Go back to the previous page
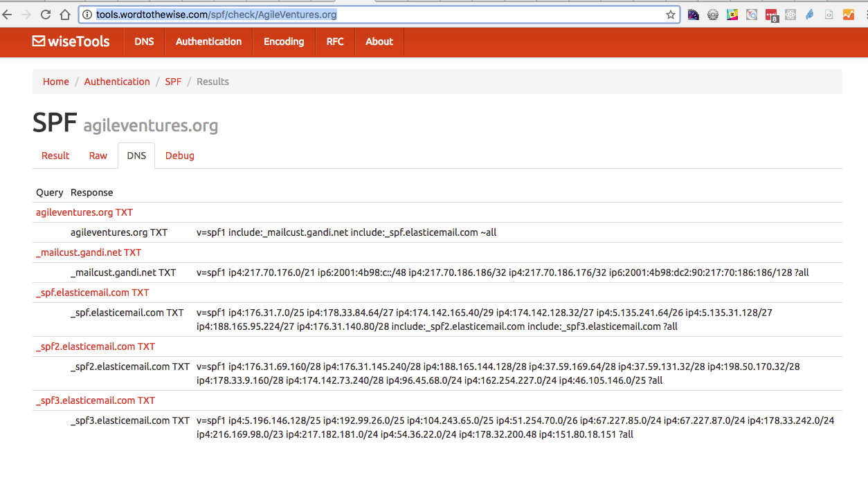The height and width of the screenshot is (500, 868). coord(8,15)
